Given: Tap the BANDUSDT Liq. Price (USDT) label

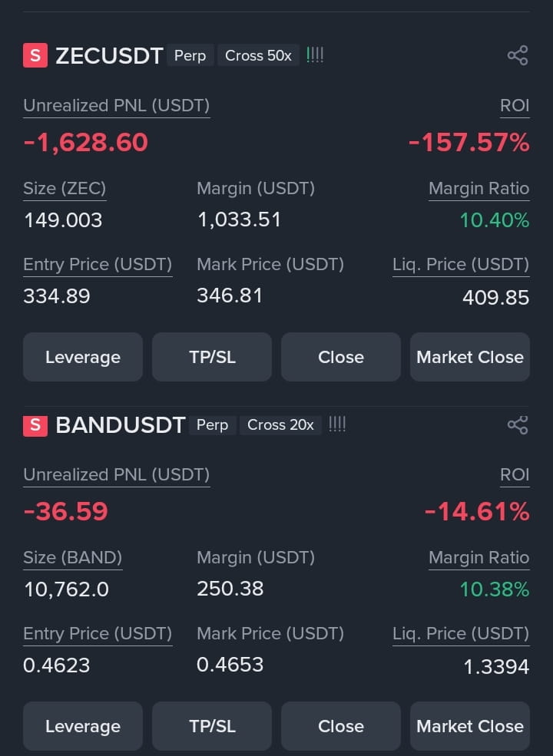Looking at the screenshot, I should pyautogui.click(x=461, y=633).
